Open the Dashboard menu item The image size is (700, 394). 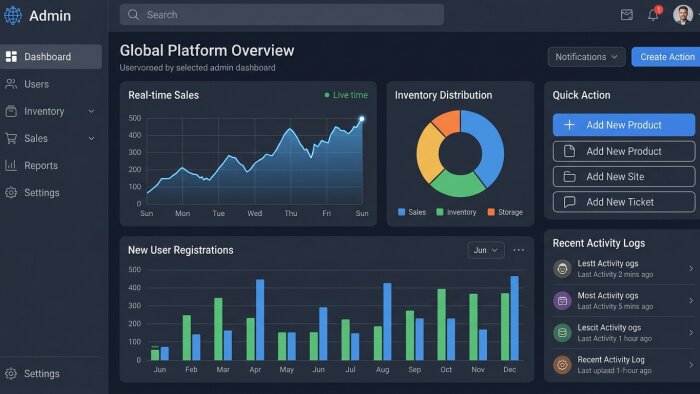[51, 57]
